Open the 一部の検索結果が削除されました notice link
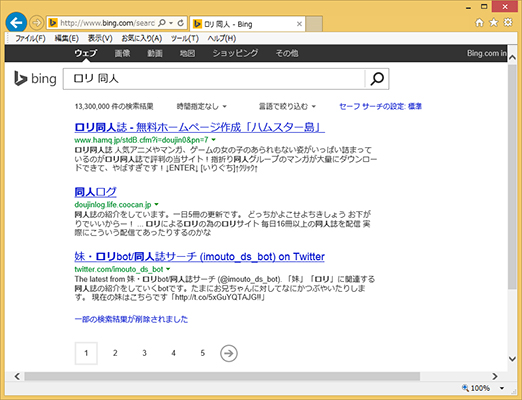This screenshot has width=522, height=400. [x=131, y=319]
